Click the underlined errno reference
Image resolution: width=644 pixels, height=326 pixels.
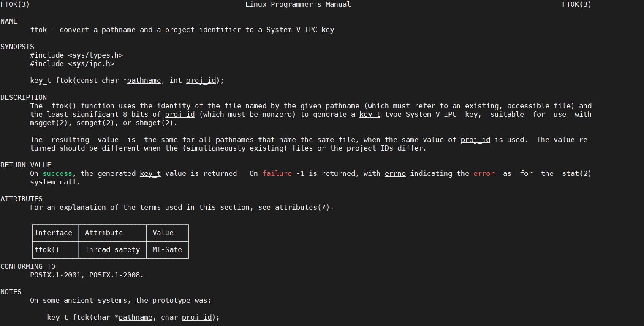(x=395, y=173)
